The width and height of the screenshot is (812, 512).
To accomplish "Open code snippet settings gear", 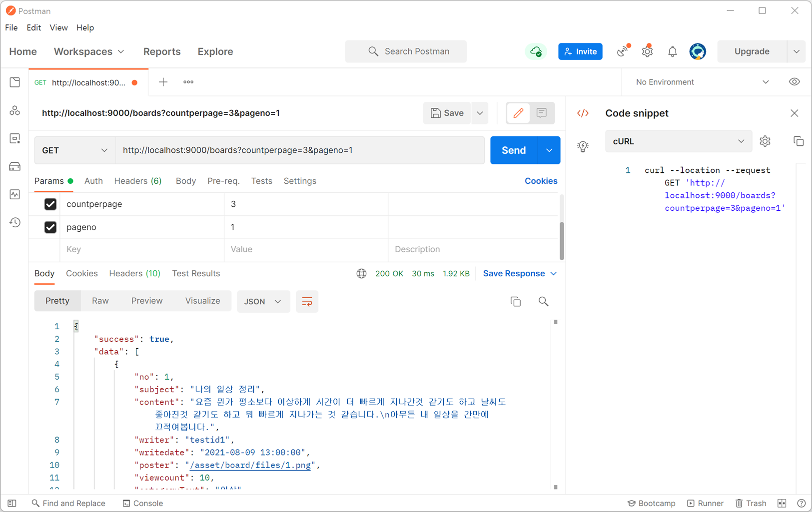I will (x=765, y=141).
